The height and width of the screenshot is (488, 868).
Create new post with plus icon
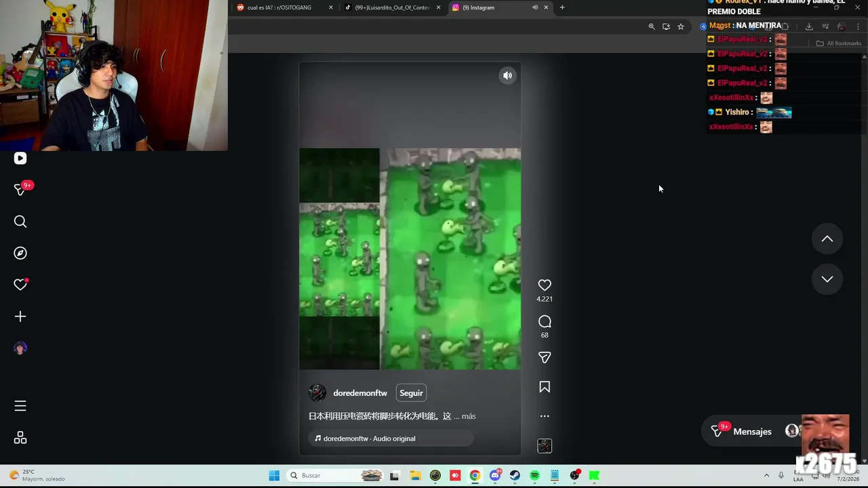pos(20,317)
